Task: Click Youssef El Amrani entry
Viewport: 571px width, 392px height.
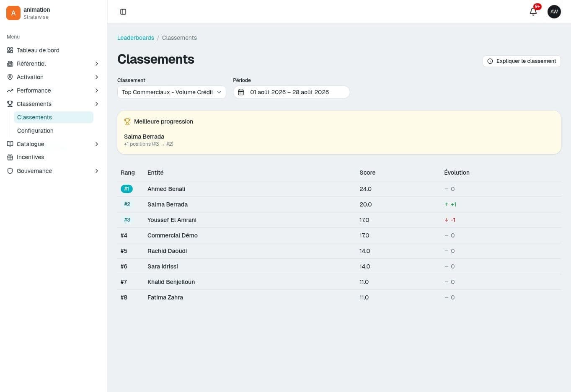Action: (172, 220)
